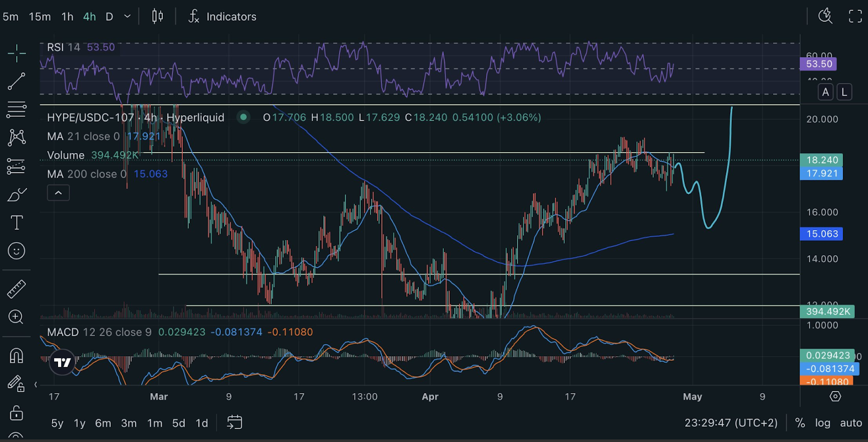Click the A auto-scale button on RSI pane
The height and width of the screenshot is (442, 868).
point(826,92)
